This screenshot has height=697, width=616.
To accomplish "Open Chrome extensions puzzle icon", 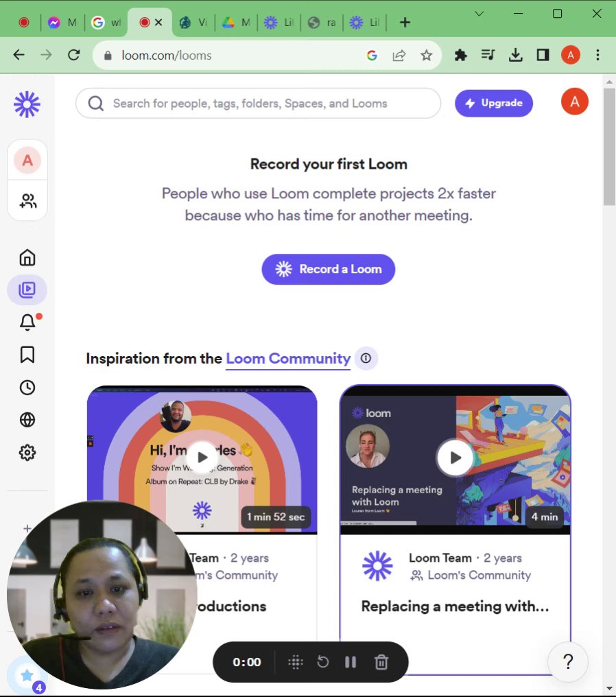I will click(460, 55).
